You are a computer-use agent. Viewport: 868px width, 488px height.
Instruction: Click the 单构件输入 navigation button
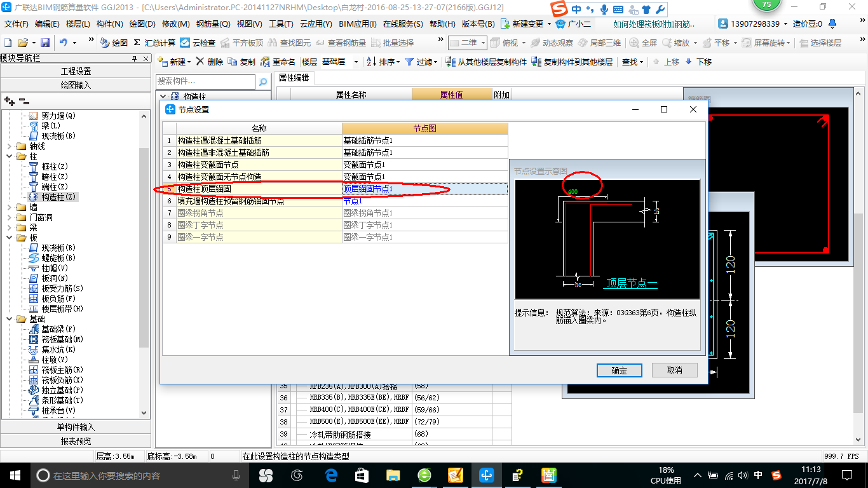(x=76, y=427)
